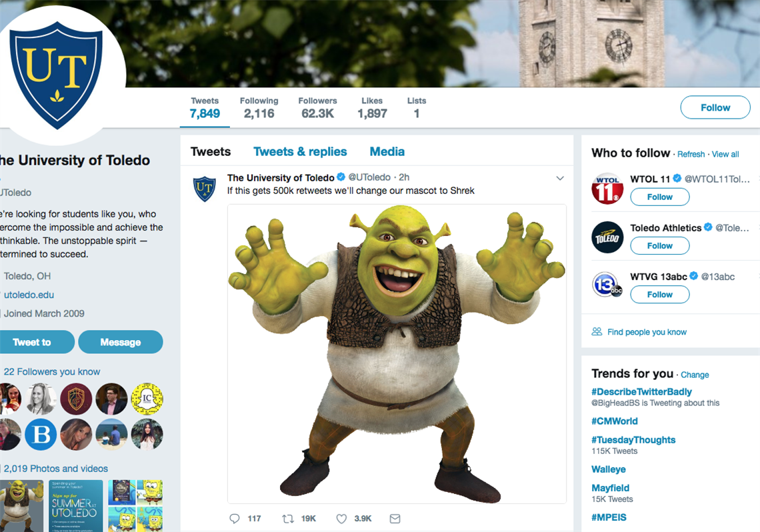Click the envelope direct message icon under the tweet

395,519
